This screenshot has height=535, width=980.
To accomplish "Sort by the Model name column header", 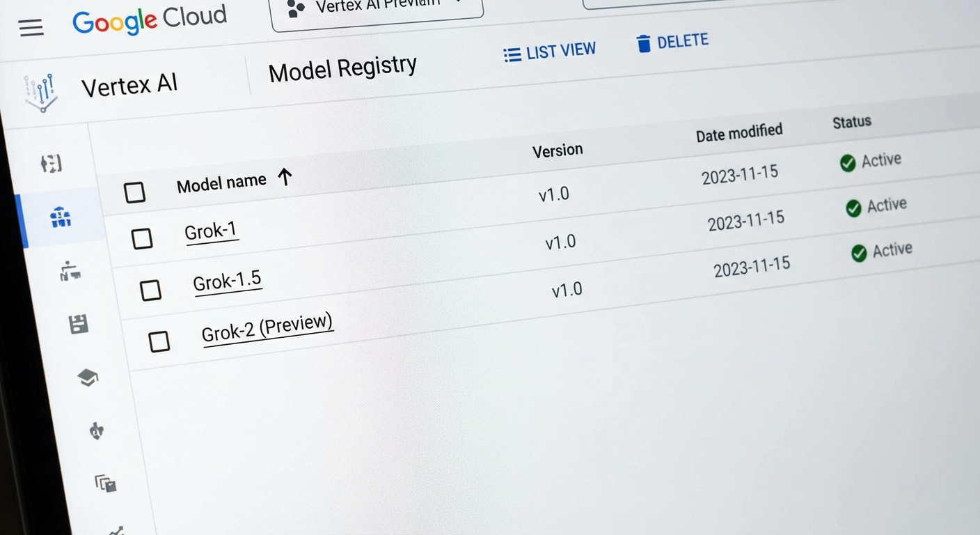I will pyautogui.click(x=221, y=183).
